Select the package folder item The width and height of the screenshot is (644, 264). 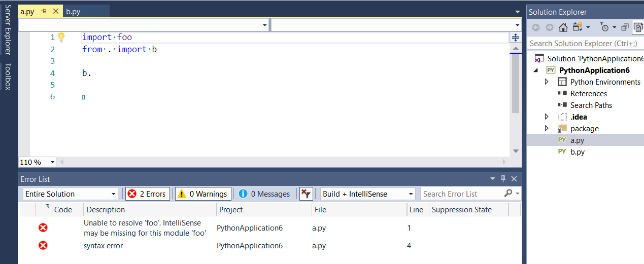[584, 128]
